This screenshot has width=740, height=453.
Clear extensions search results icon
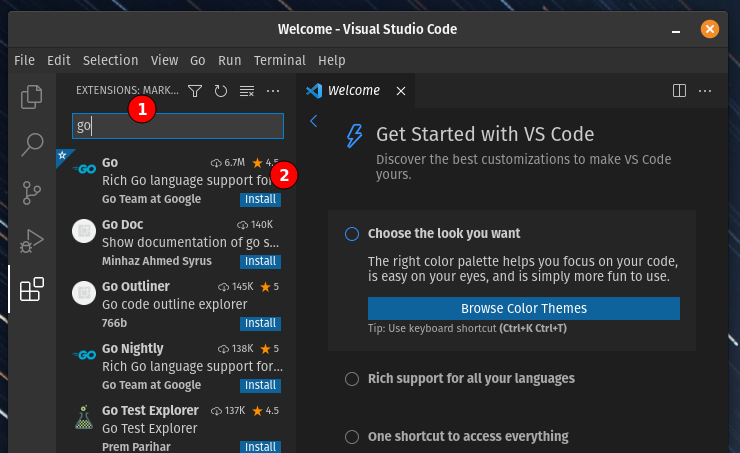247,91
